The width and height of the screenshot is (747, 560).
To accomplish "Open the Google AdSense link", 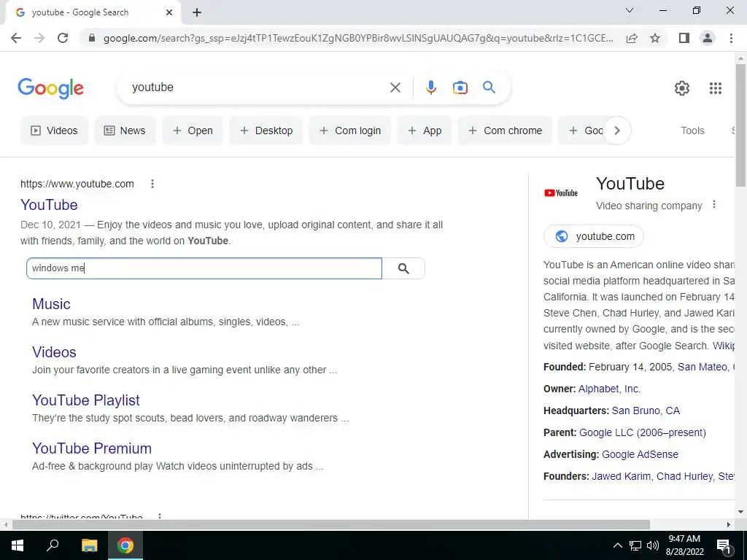I will [640, 454].
